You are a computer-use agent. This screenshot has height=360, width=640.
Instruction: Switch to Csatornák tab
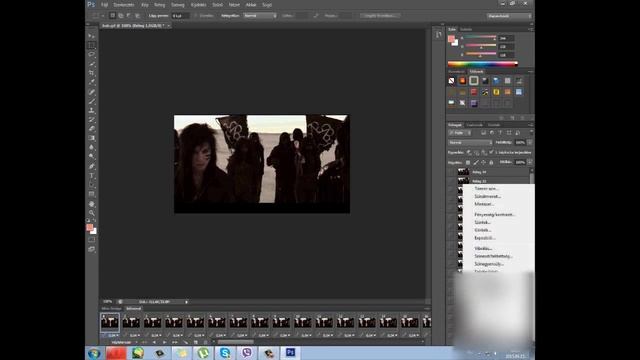475,125
